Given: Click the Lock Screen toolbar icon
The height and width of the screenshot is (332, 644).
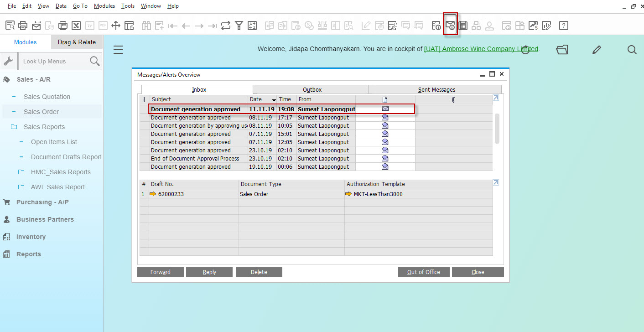Looking at the screenshot, I should click(130, 26).
